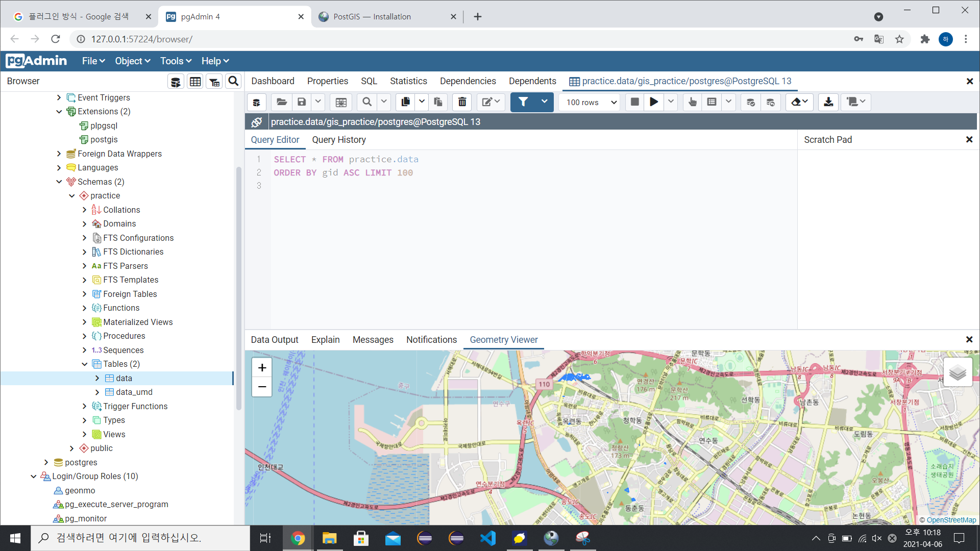The width and height of the screenshot is (980, 551).
Task: Click the Delete rows trash icon
Action: pos(462,102)
